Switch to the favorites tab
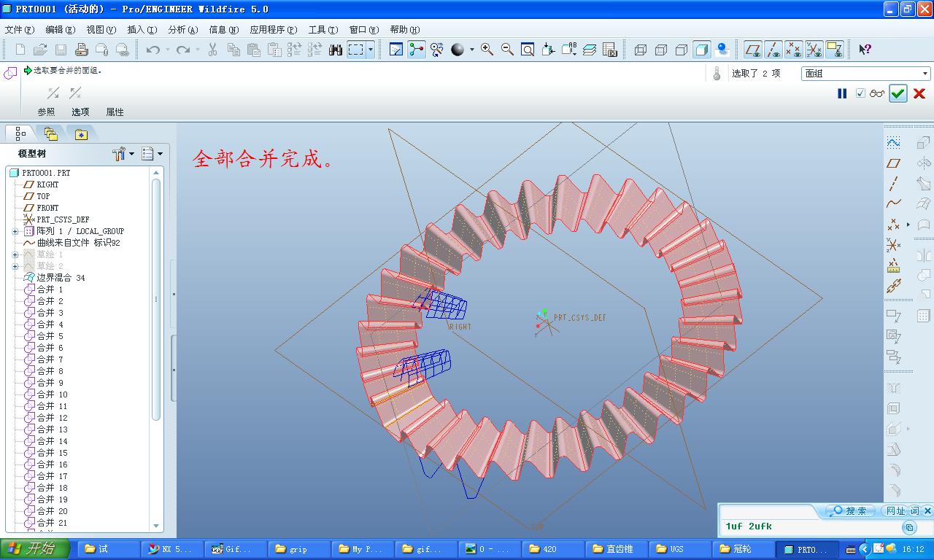 [81, 133]
